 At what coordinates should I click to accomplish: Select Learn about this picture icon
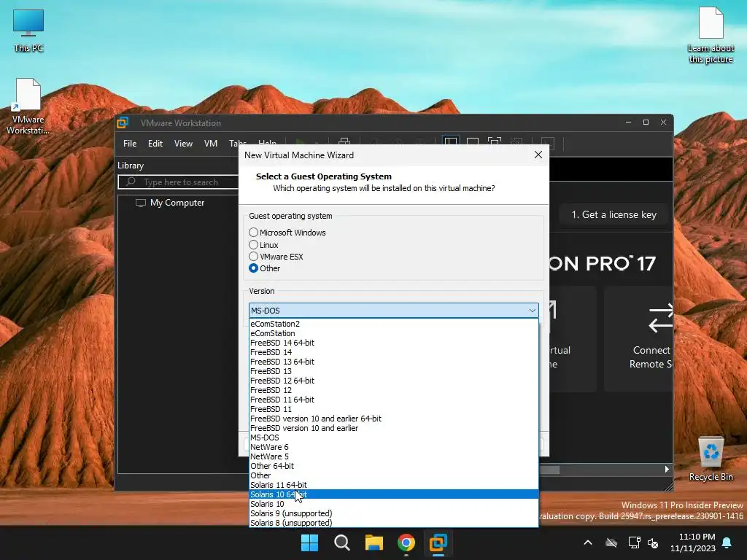[711, 36]
